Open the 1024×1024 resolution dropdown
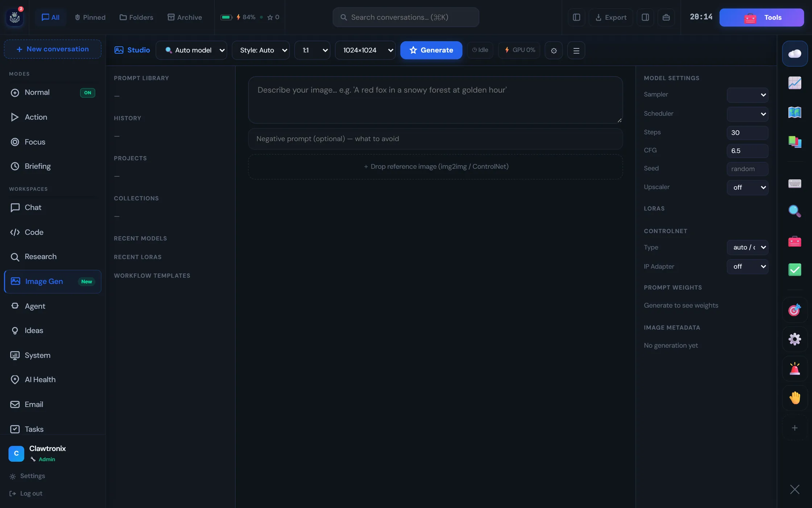 coord(365,50)
